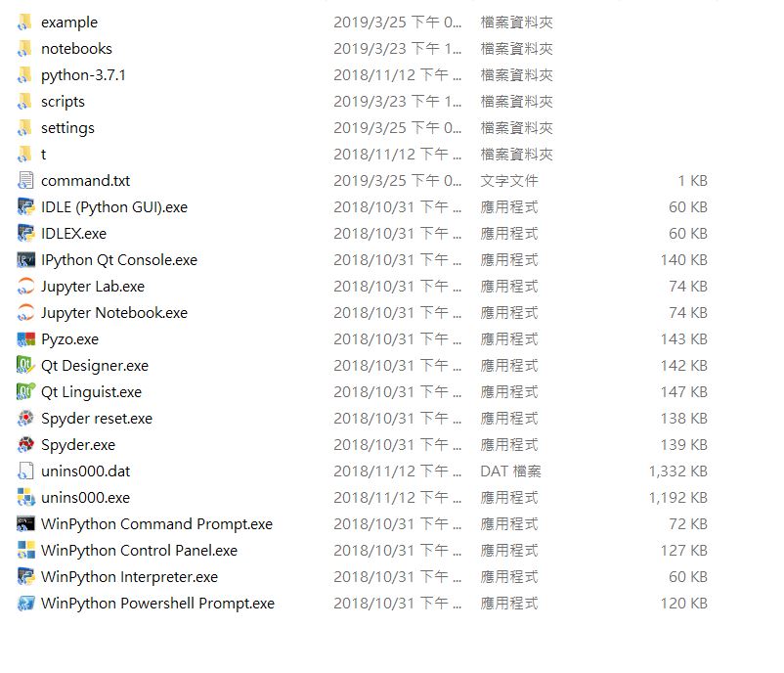Click the scripts folder icon

pos(25,102)
